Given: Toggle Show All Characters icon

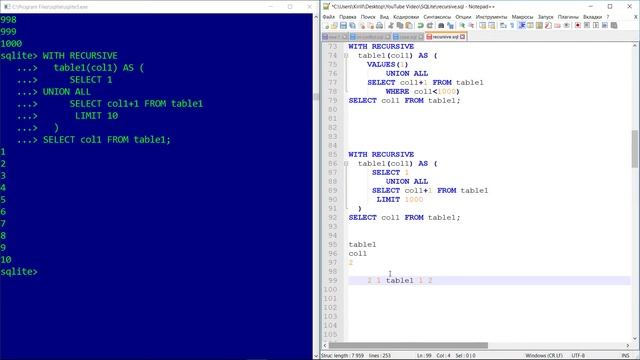Looking at the screenshot, I should click(x=512, y=25).
